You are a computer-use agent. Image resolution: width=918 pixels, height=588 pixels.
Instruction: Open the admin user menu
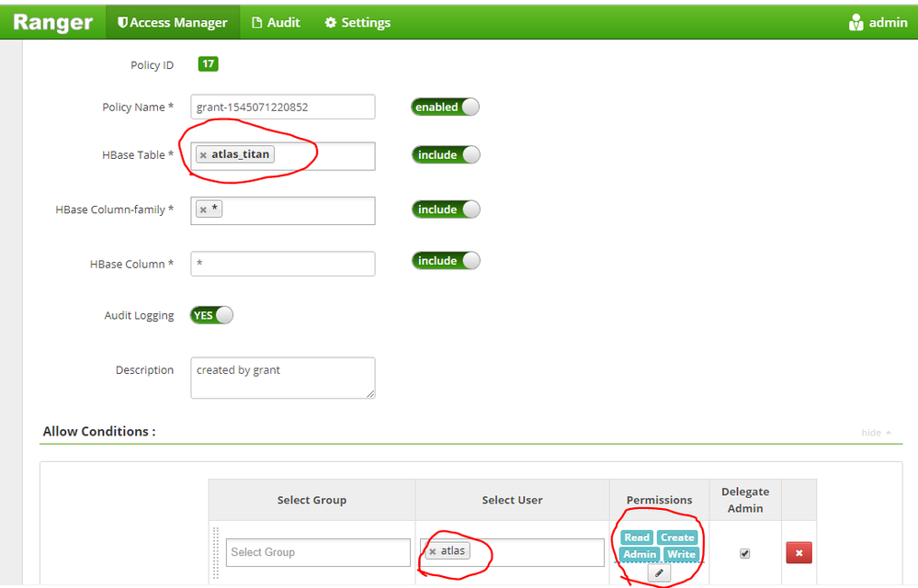pyautogui.click(x=878, y=22)
